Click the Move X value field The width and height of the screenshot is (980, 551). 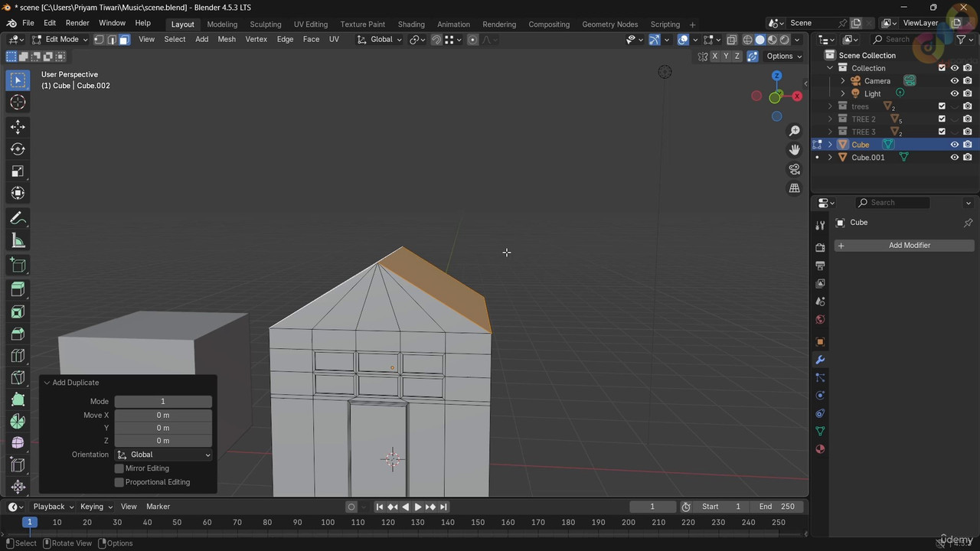click(163, 416)
